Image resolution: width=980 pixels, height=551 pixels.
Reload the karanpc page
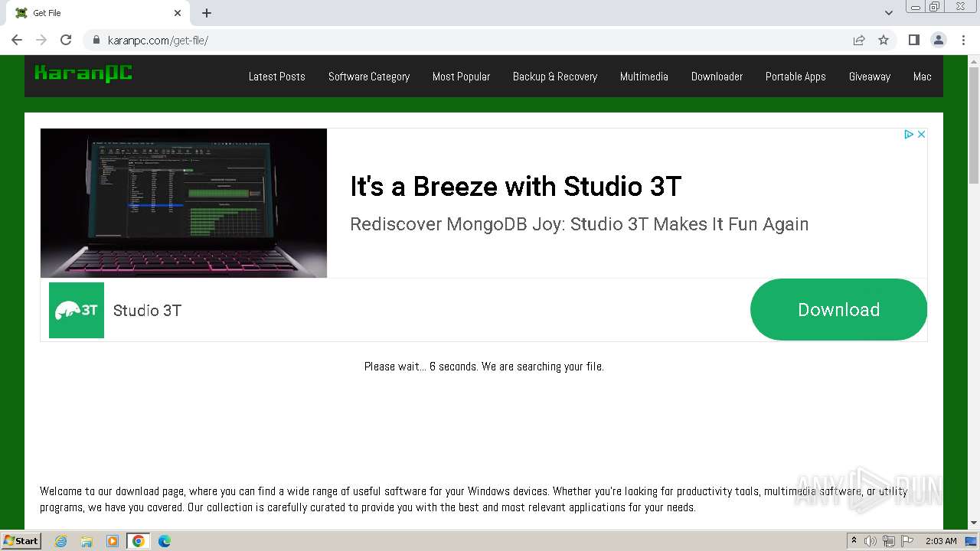[66, 40]
